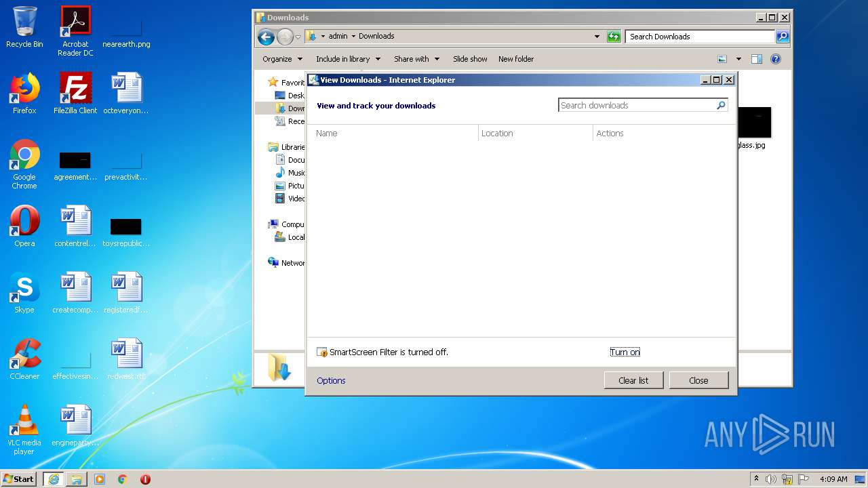This screenshot has height=488, width=868.
Task: Select the toysrepublic desktop file
Action: click(126, 230)
